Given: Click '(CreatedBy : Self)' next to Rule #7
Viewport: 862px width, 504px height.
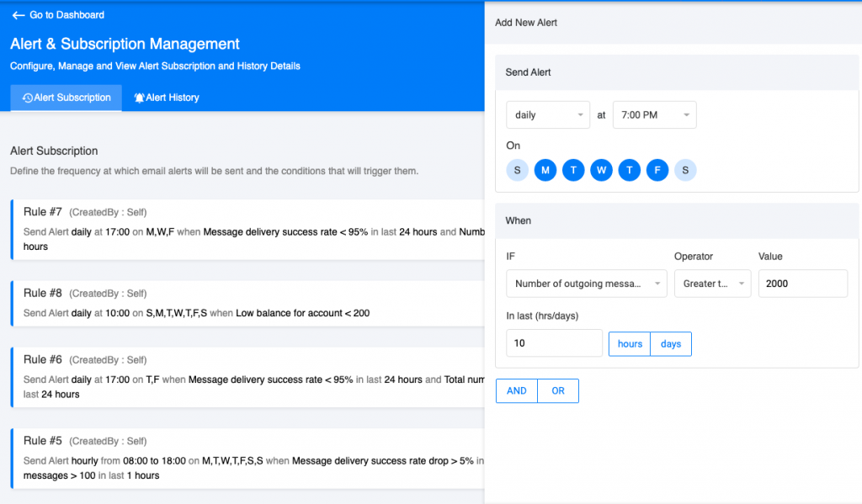Looking at the screenshot, I should click(108, 212).
